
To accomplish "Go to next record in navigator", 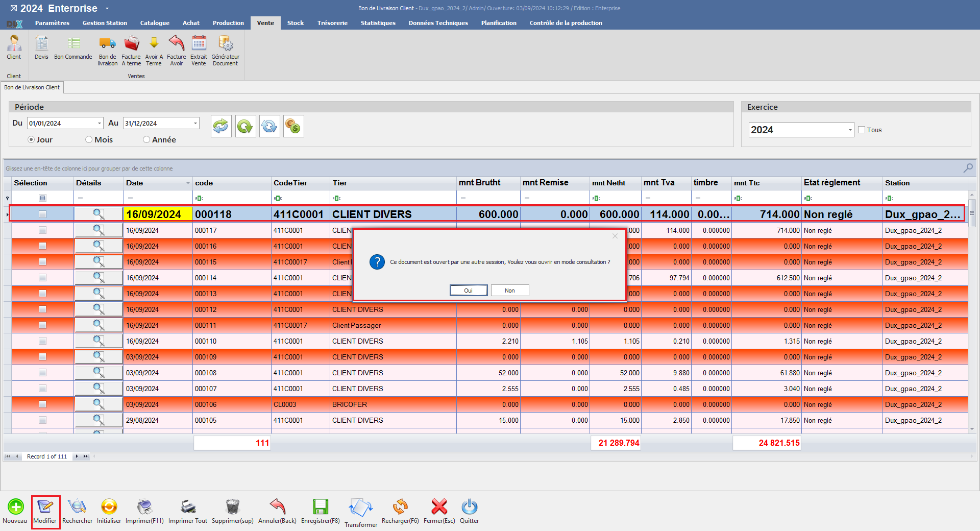I will (77, 456).
